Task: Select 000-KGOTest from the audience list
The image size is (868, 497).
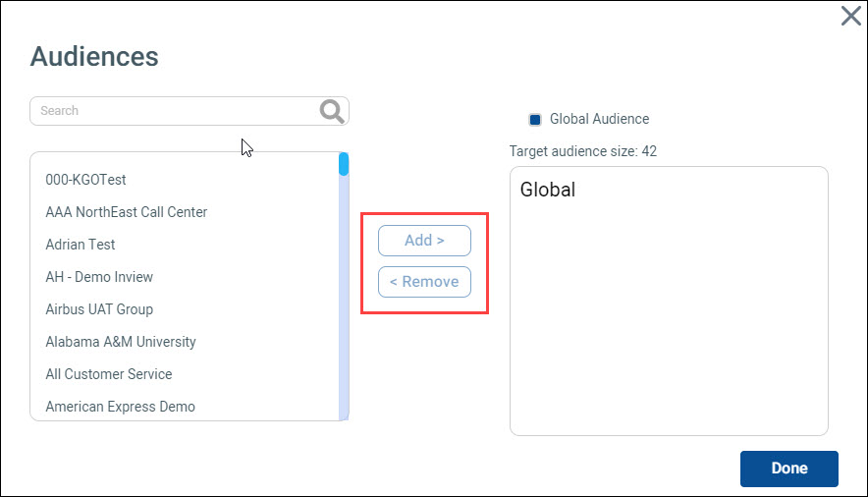Action: [85, 180]
